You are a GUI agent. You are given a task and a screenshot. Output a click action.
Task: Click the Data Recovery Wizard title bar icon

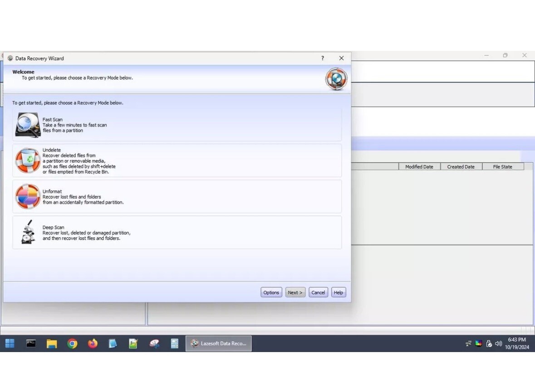pos(10,58)
